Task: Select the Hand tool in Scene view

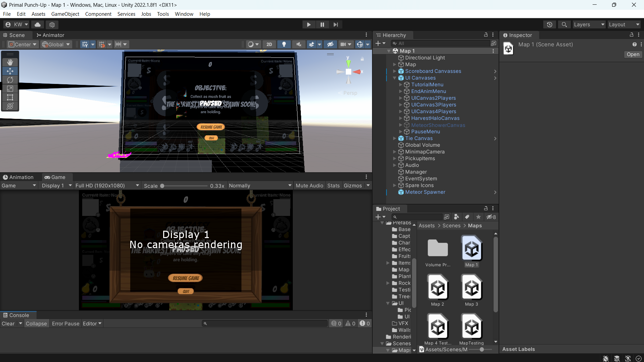Action: point(10,62)
